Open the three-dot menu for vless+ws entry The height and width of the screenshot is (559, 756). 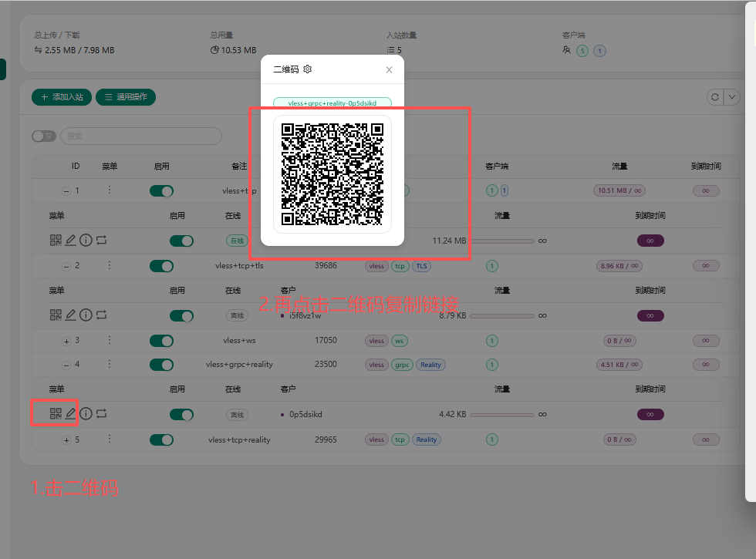tap(109, 340)
